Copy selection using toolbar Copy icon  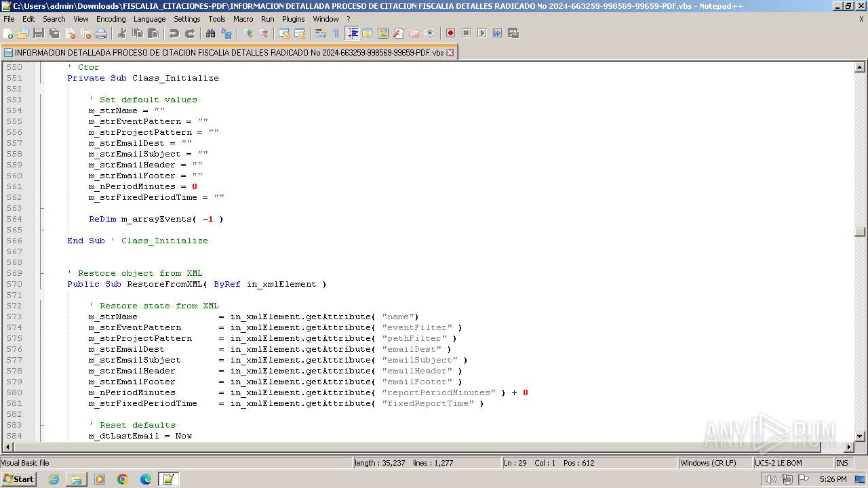(x=138, y=33)
